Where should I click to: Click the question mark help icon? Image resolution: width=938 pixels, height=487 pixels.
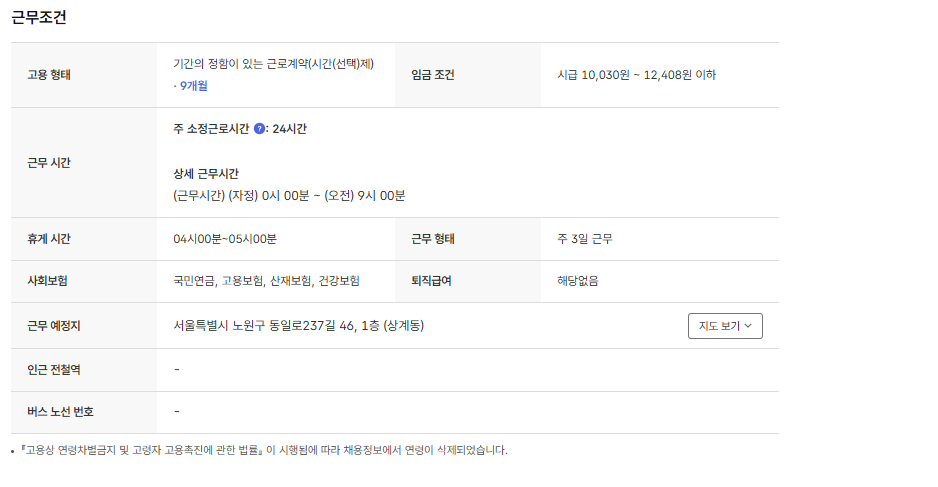[x=260, y=129]
